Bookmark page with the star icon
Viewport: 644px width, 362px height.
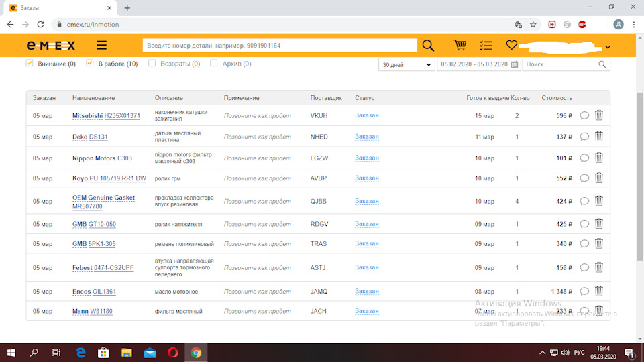point(533,25)
